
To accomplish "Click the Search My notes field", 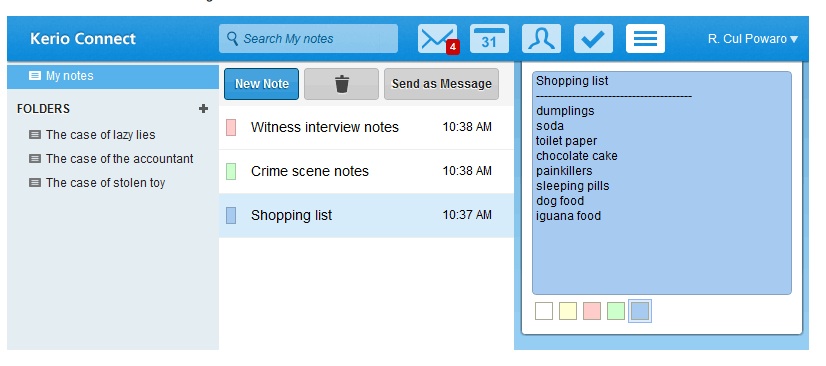I will [x=308, y=38].
